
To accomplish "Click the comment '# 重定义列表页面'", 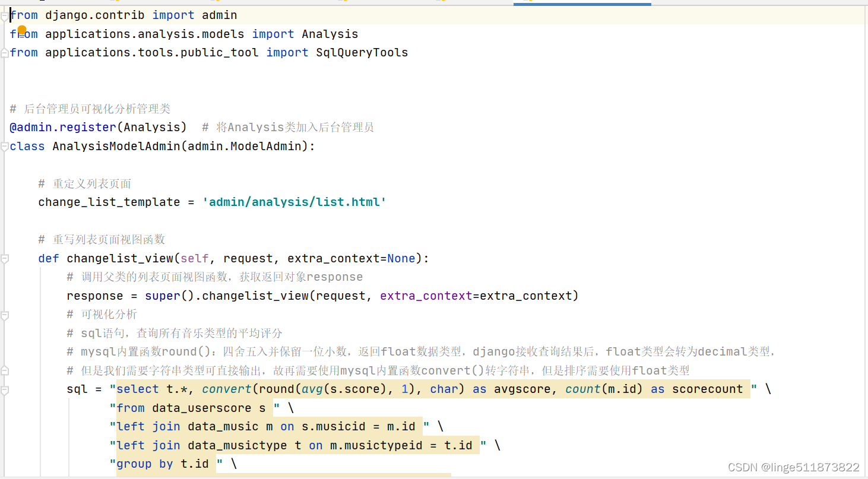I will tap(85, 183).
